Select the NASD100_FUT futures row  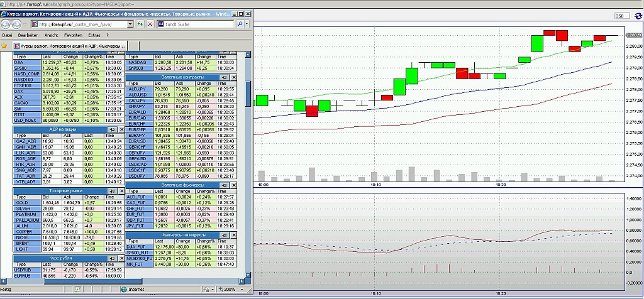(181, 258)
